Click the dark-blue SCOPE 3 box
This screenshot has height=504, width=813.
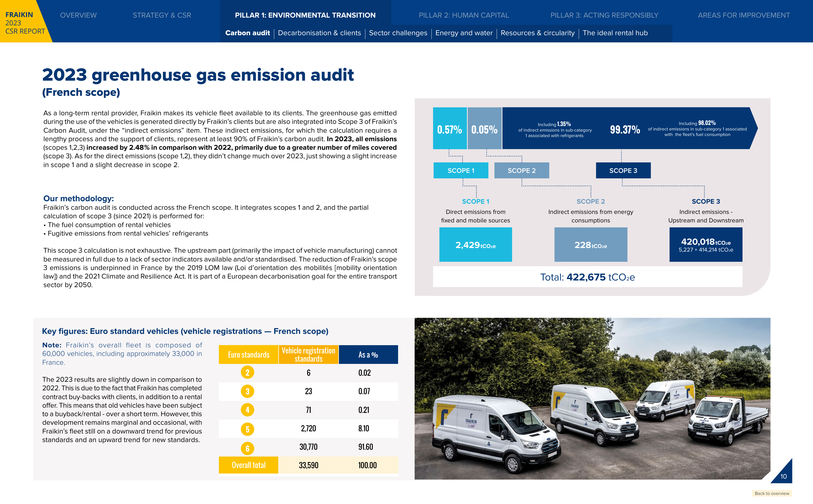pyautogui.click(x=623, y=170)
